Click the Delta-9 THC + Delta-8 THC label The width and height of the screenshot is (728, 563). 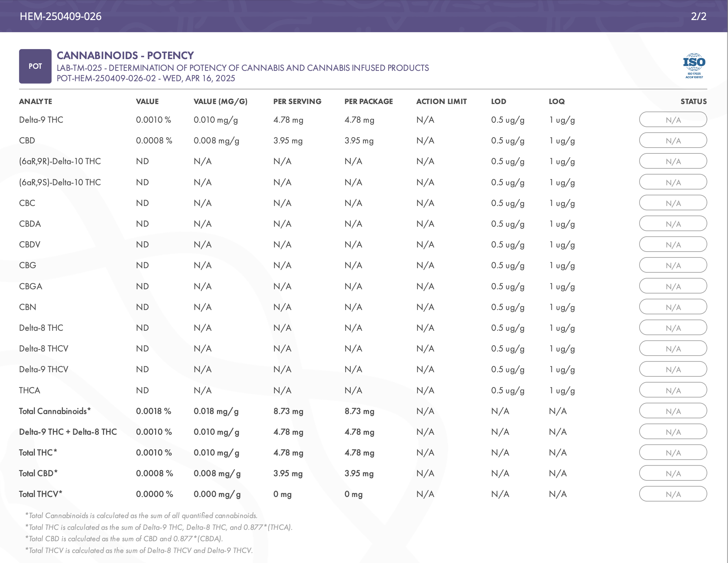click(68, 432)
